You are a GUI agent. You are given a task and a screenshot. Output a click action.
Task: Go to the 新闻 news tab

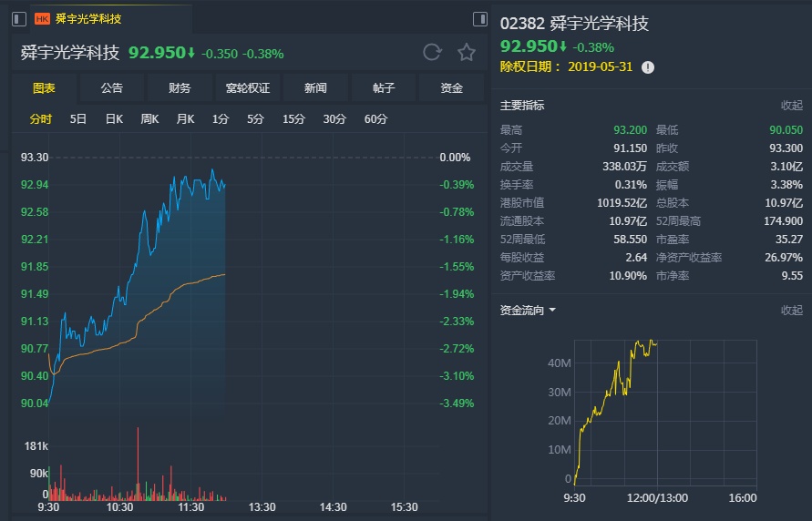(x=315, y=88)
